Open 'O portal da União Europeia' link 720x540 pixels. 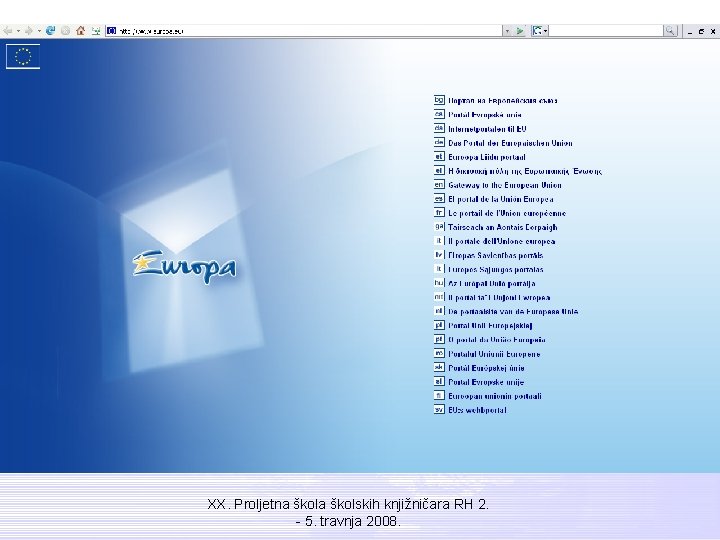click(x=497, y=340)
